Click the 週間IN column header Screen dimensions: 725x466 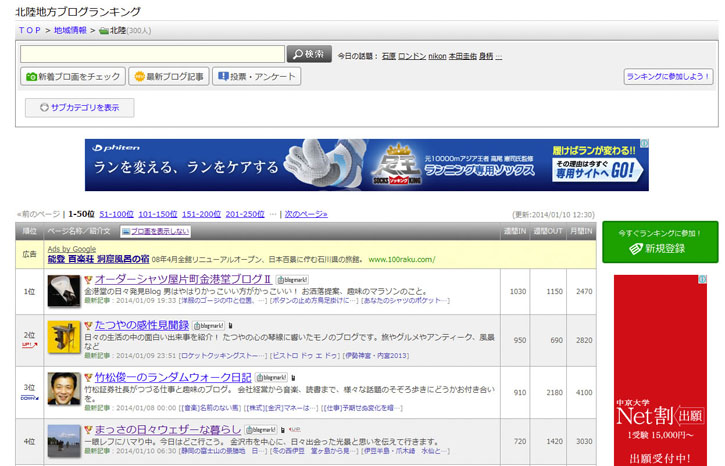[x=515, y=231]
